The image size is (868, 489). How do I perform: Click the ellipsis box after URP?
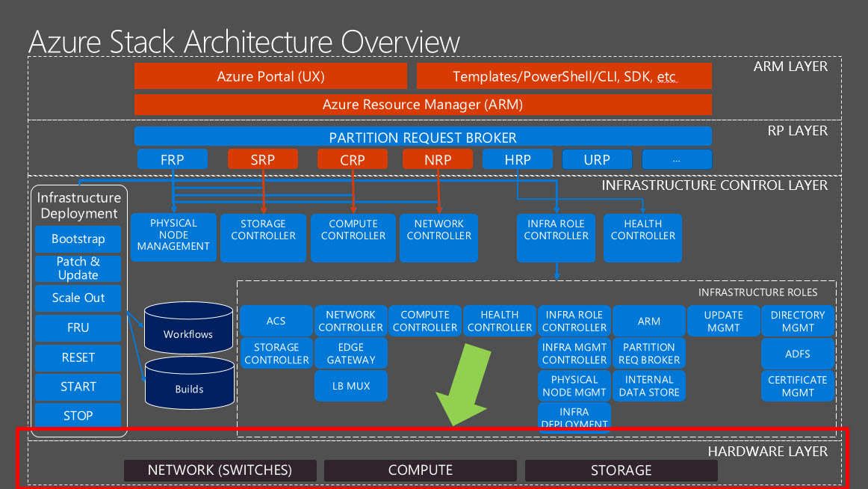[x=677, y=159]
